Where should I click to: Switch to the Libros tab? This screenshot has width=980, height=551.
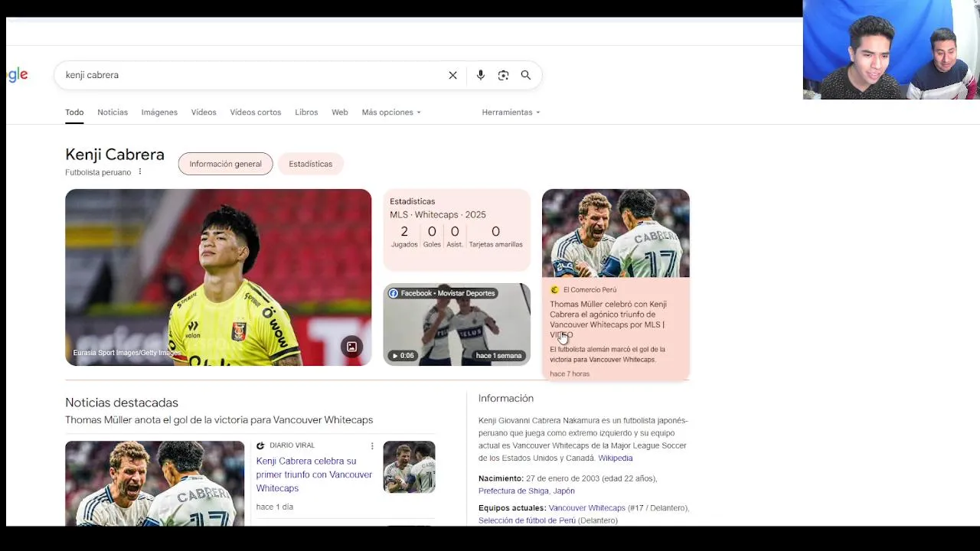(306, 112)
